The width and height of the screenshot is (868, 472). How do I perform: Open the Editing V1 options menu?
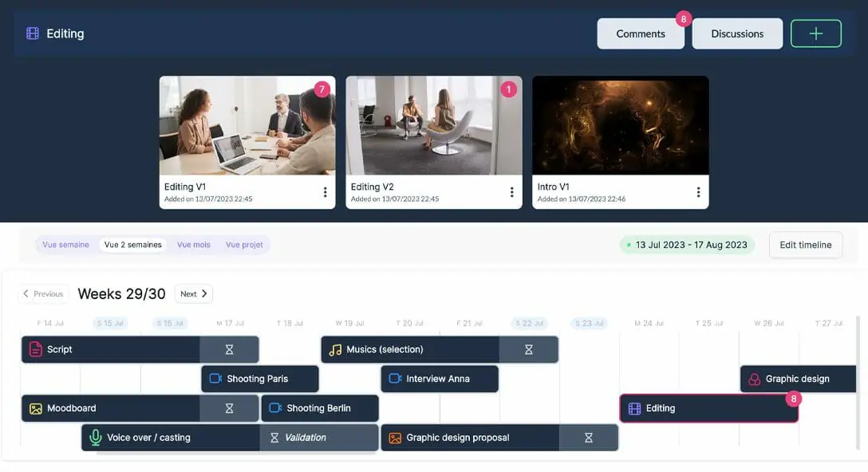[325, 191]
